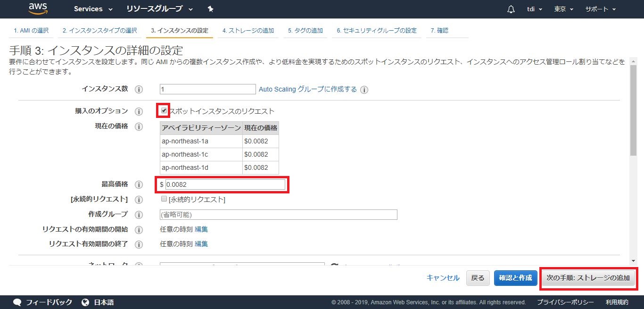Expand the リソースグループ dropdown
The height and width of the screenshot is (309, 644).
(x=159, y=9)
